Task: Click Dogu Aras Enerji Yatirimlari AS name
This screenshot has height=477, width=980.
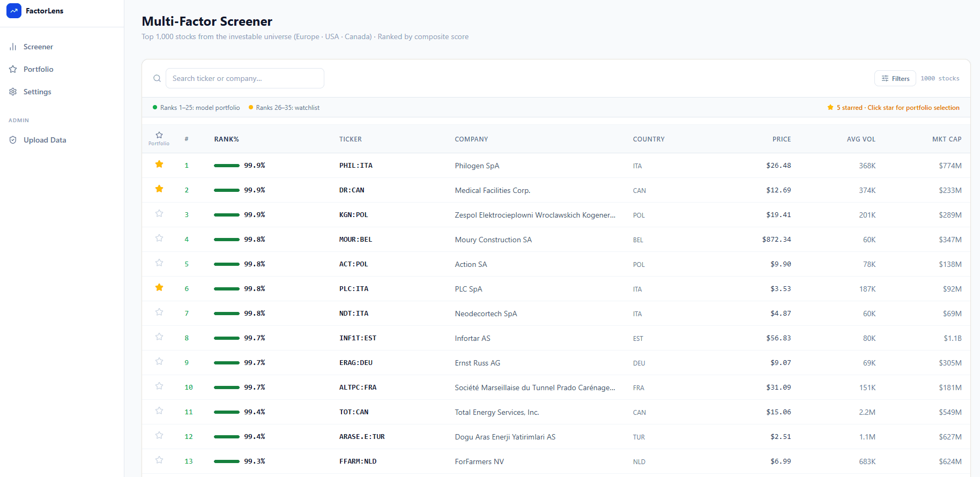Action: 505,437
